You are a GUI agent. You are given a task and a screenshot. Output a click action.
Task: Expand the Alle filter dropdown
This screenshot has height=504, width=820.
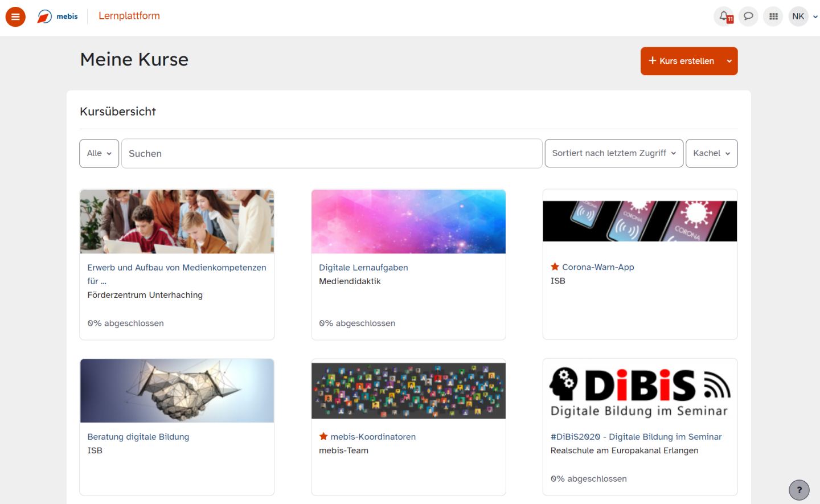pos(99,153)
